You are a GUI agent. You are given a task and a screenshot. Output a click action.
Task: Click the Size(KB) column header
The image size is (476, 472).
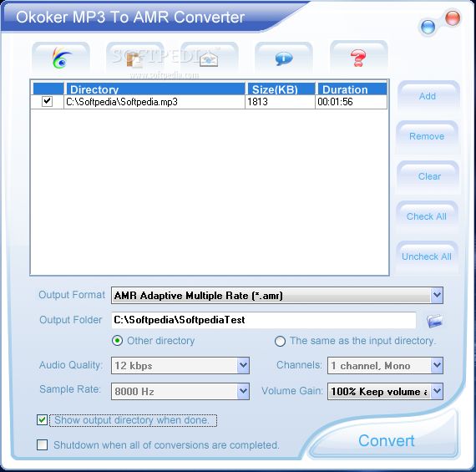(x=281, y=89)
